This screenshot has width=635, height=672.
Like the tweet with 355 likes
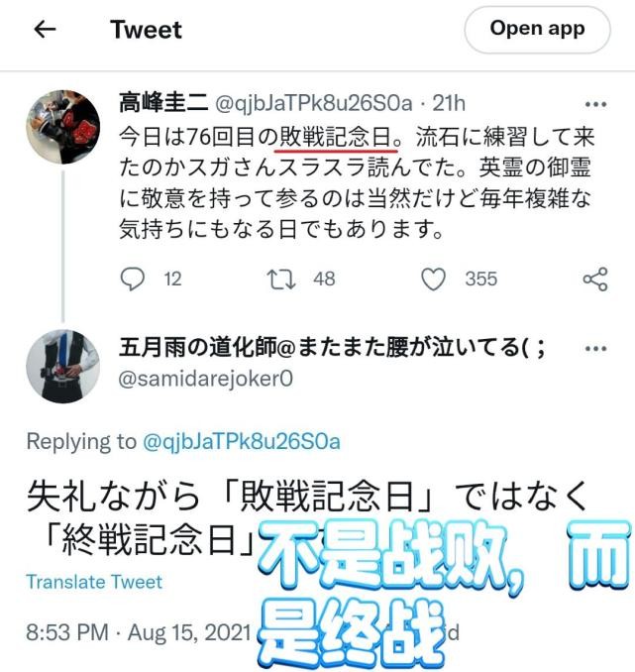pyautogui.click(x=433, y=279)
